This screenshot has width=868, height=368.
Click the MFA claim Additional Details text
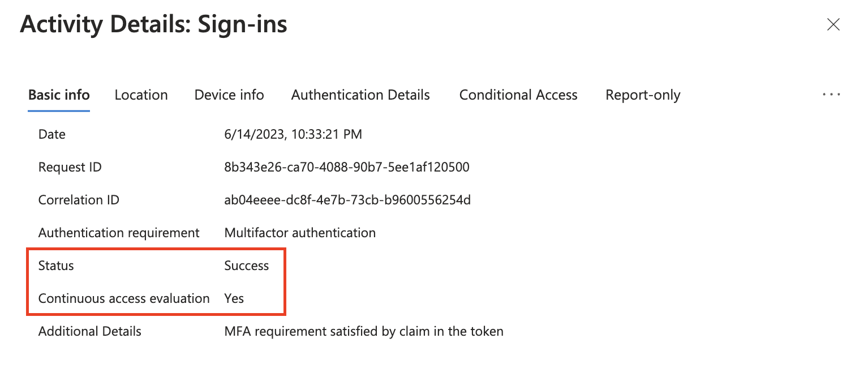coord(364,331)
